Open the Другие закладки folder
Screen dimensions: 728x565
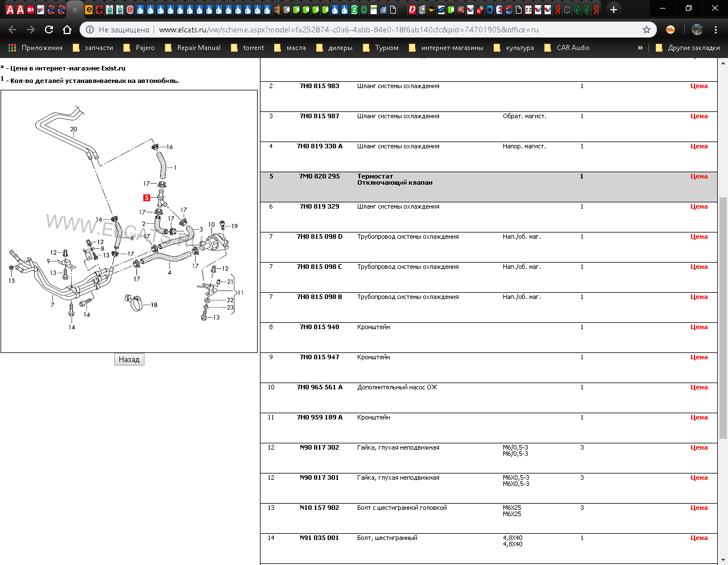point(688,48)
